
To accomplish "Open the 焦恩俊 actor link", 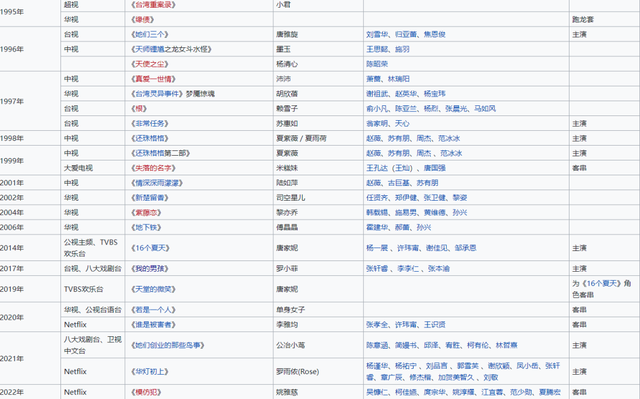I will click(x=434, y=34).
